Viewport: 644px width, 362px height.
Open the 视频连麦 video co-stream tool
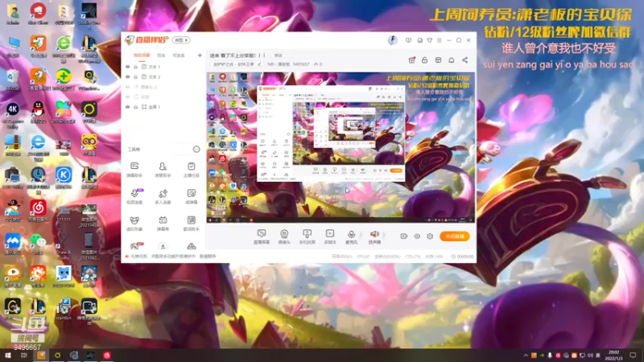[134, 196]
